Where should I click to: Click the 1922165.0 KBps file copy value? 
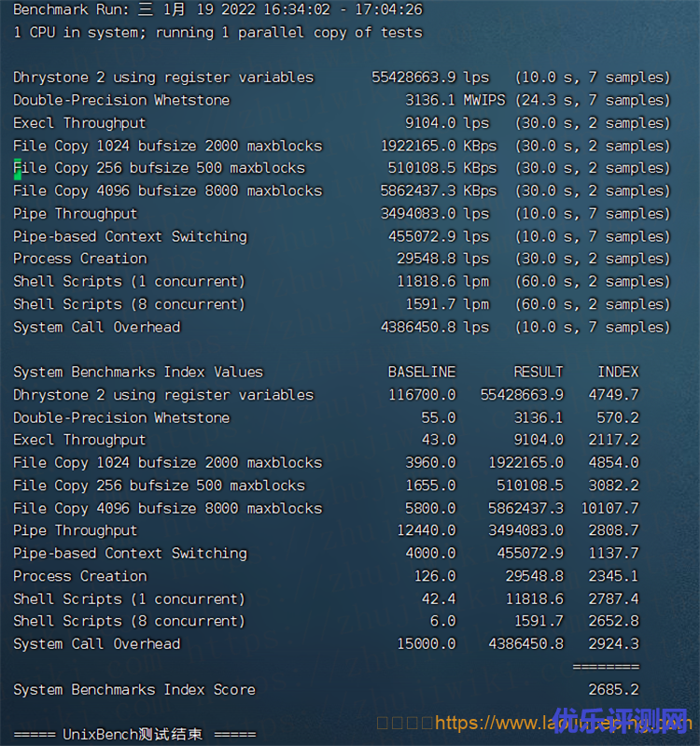(439, 146)
